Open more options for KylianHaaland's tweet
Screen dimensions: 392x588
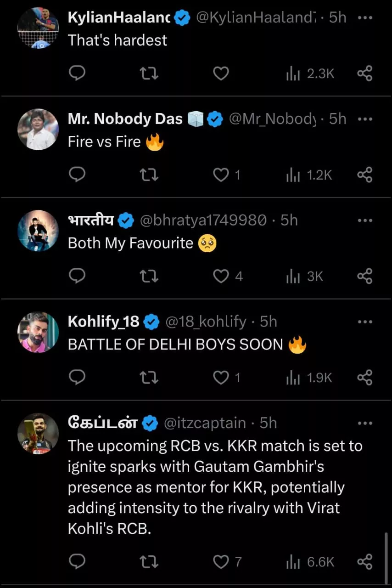tap(364, 18)
